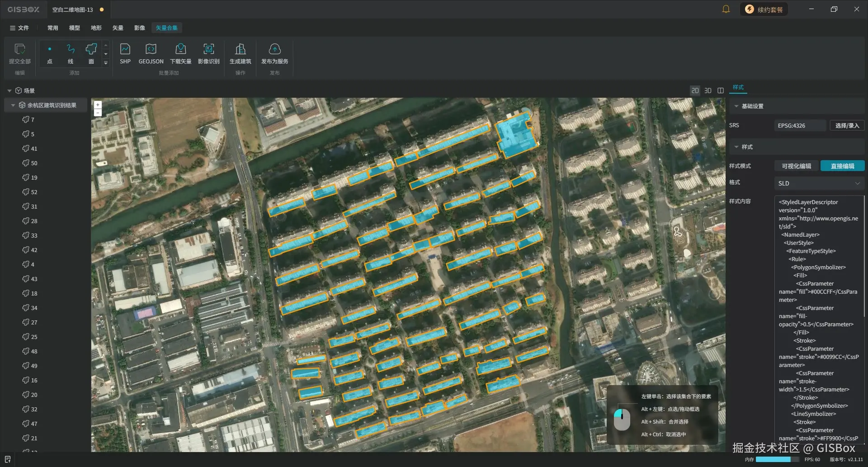
Task: Collapse the 场景 tree node
Action: [9, 91]
